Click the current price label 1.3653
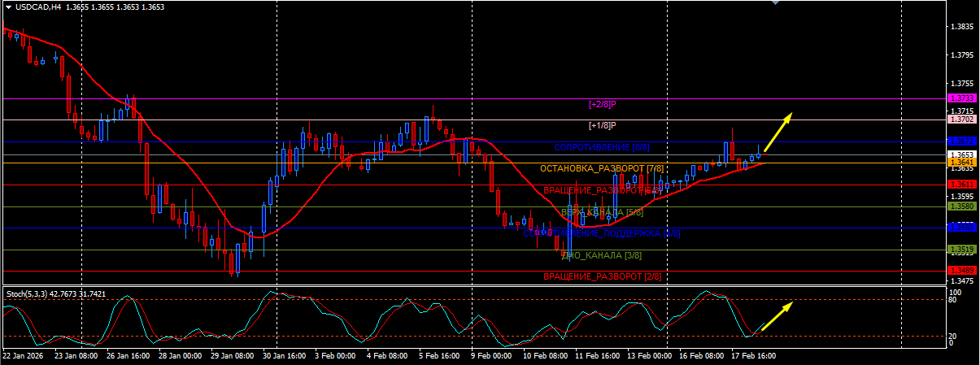Image resolution: width=980 pixels, height=365 pixels. [962, 154]
